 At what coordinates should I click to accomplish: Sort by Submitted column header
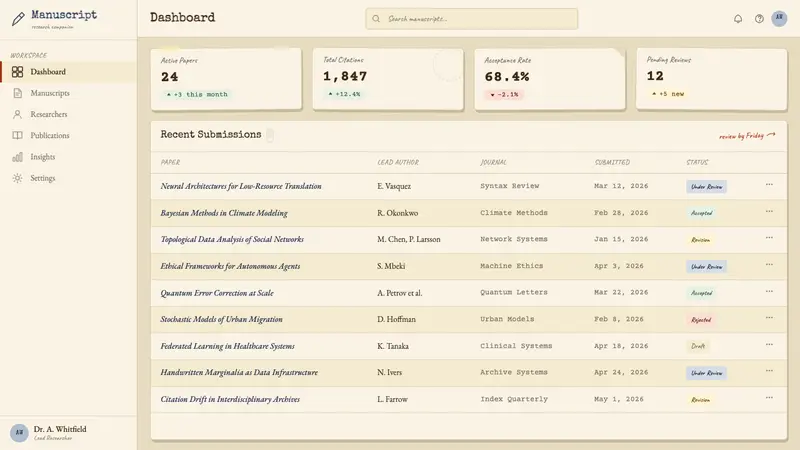tap(612, 162)
